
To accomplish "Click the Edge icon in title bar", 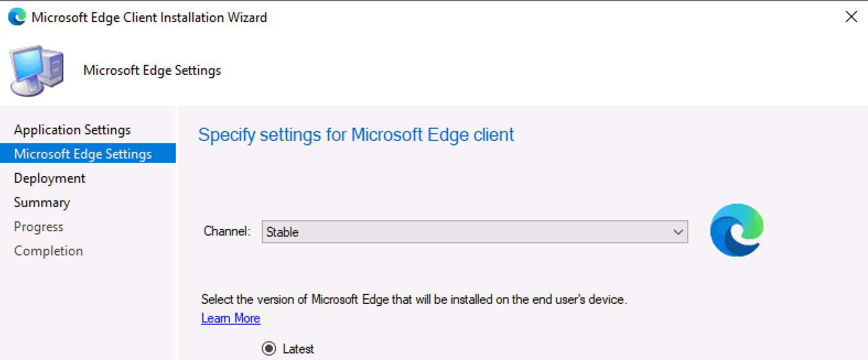I will coord(17,17).
